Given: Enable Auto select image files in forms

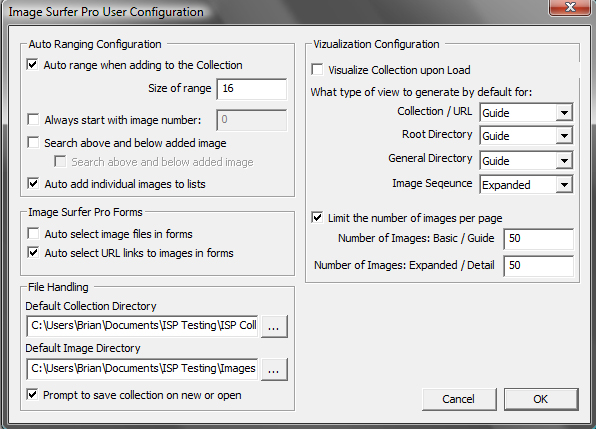Looking at the screenshot, I should point(33,233).
